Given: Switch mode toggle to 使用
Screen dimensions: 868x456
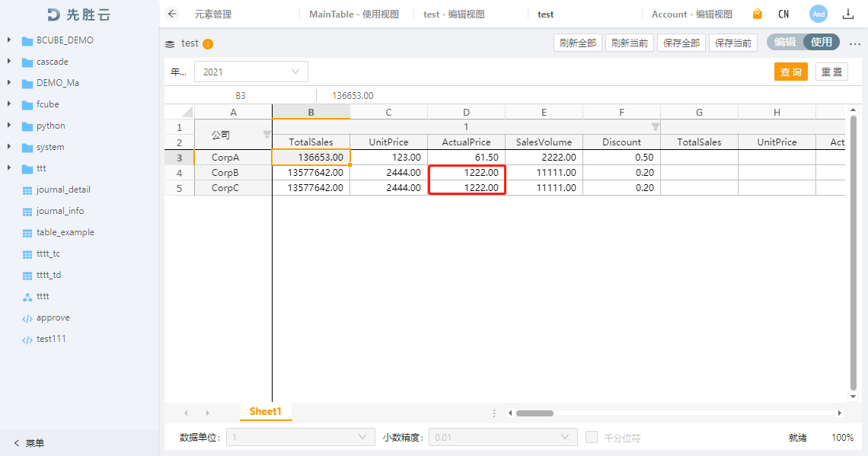Looking at the screenshot, I should click(x=822, y=43).
